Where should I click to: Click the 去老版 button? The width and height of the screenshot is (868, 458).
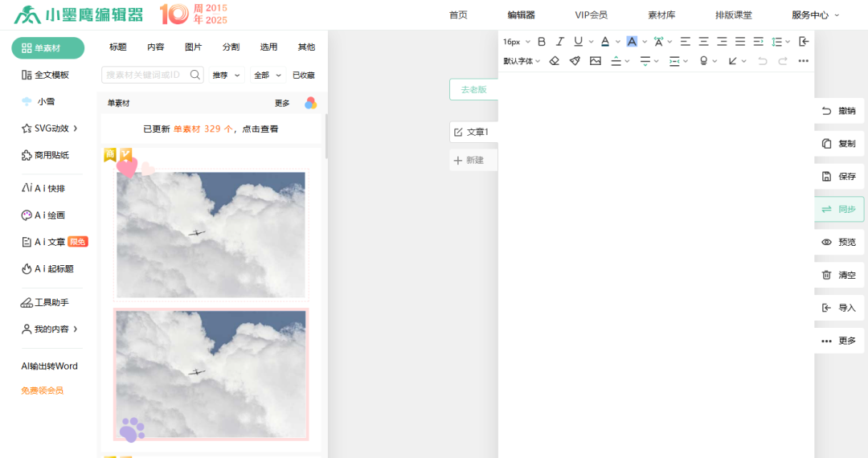coord(474,90)
